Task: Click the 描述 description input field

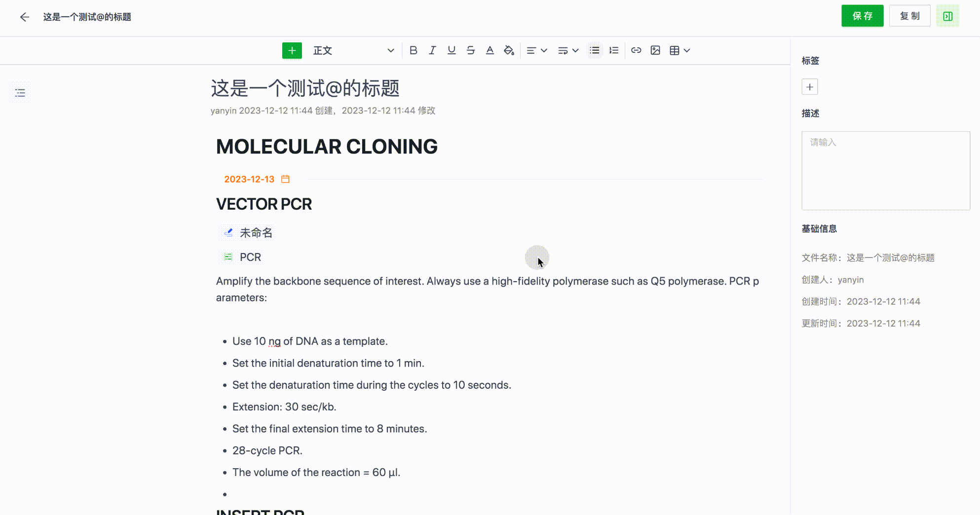Action: click(x=885, y=170)
